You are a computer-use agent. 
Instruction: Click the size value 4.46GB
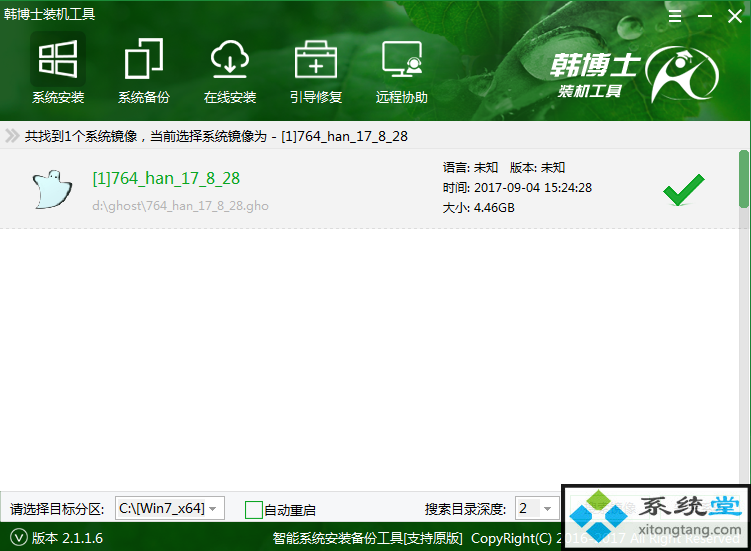click(x=494, y=208)
